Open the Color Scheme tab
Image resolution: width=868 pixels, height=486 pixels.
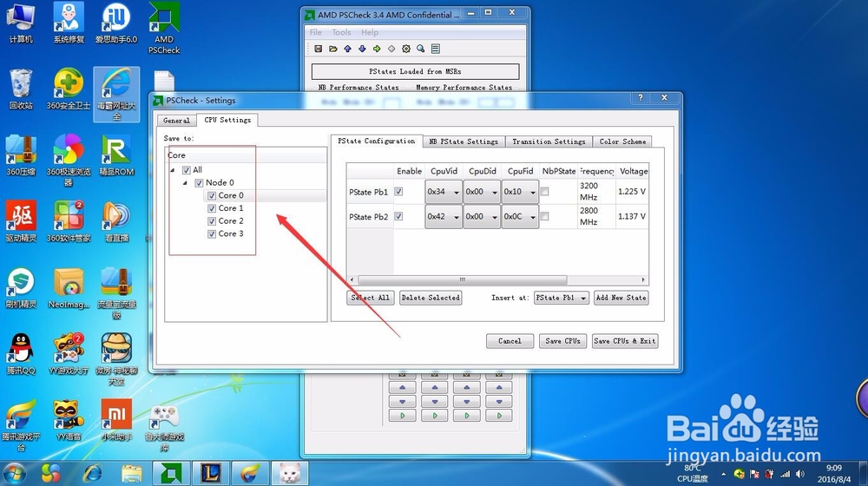pyautogui.click(x=622, y=141)
